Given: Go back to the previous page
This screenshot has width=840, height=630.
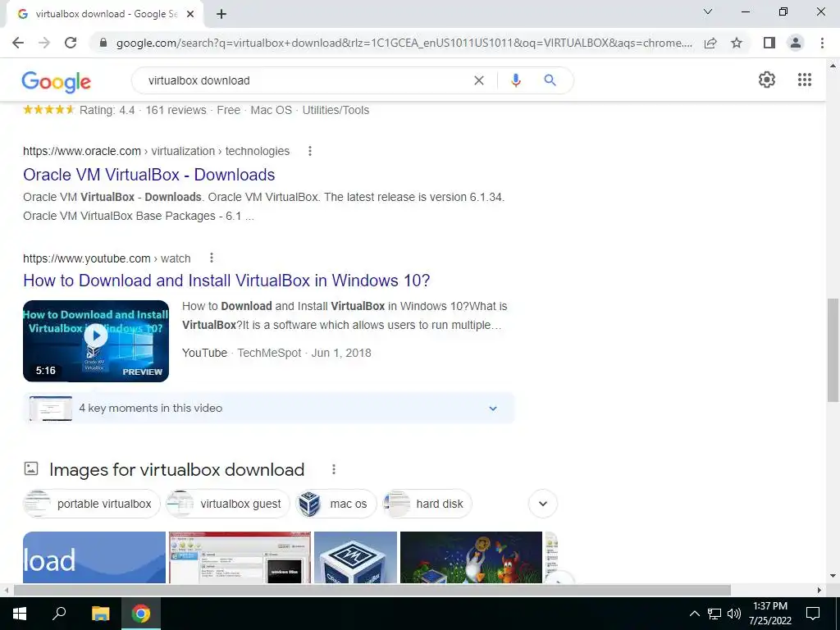Looking at the screenshot, I should point(18,43).
